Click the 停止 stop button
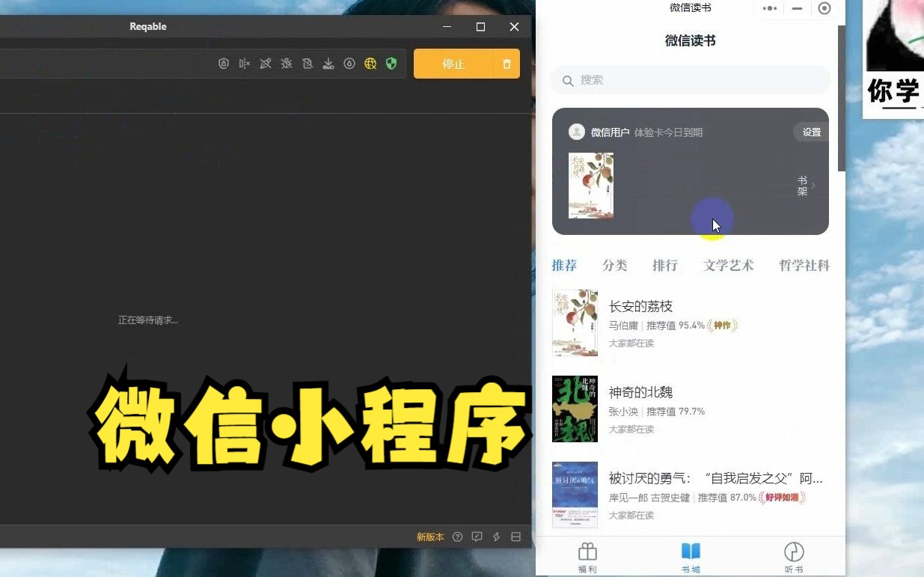 (x=453, y=64)
